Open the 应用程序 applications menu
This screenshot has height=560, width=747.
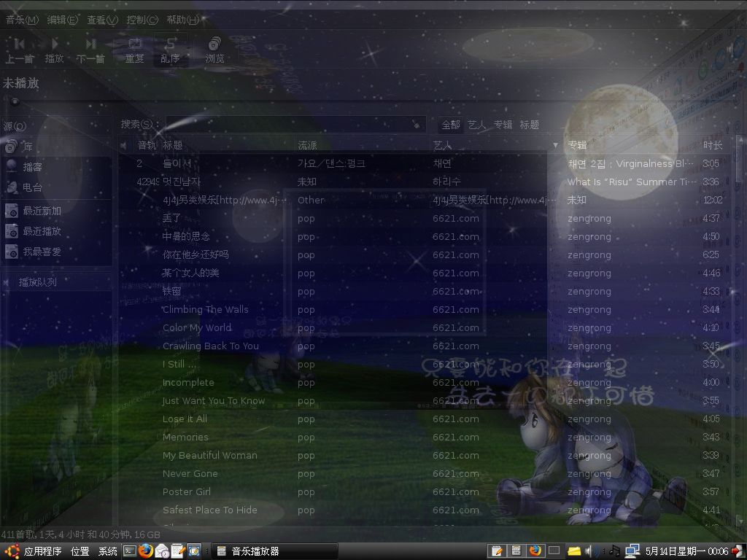pos(42,551)
